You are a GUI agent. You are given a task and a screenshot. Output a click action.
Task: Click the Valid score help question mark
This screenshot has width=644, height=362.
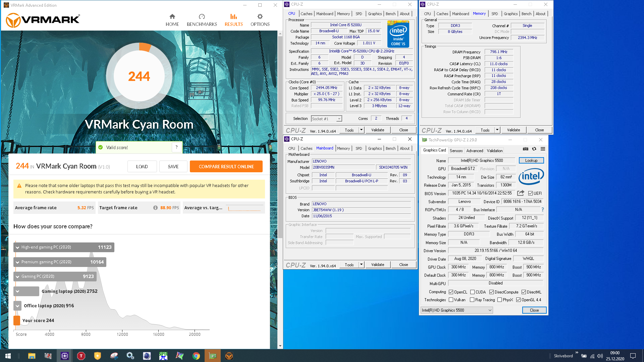177,147
